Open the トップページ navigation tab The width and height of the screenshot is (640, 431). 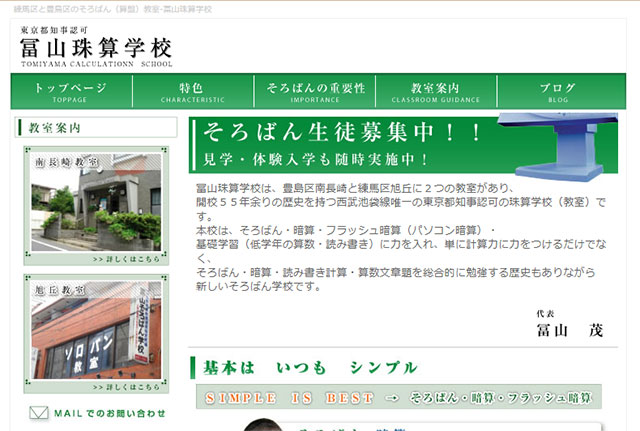tap(71, 91)
